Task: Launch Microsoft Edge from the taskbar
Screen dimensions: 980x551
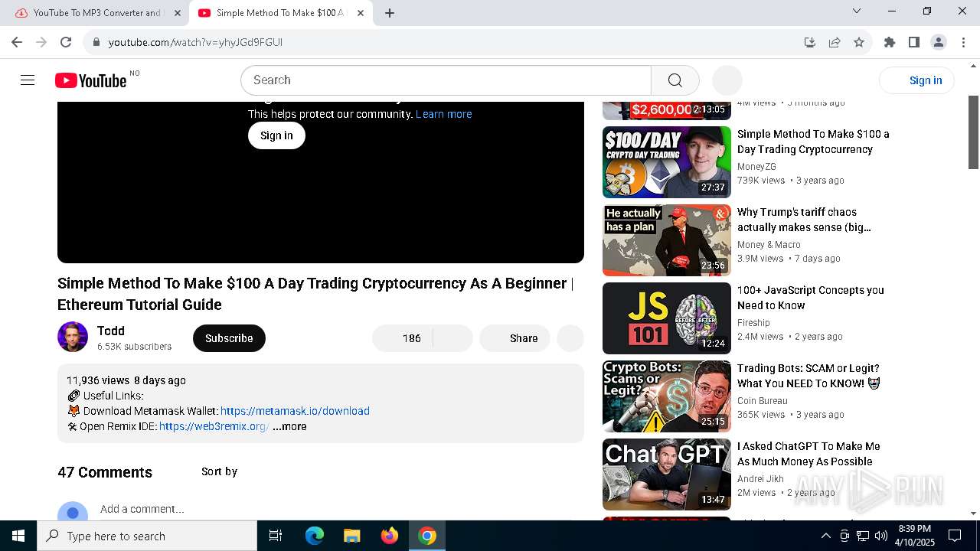Action: 315,536
